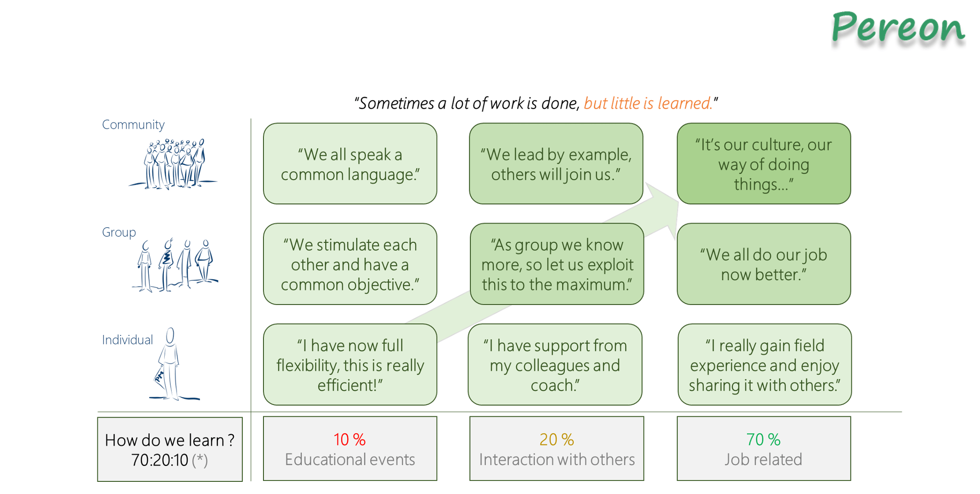This screenshot has width=980, height=494.
Task: Click the Individual person illustration
Action: (x=170, y=365)
